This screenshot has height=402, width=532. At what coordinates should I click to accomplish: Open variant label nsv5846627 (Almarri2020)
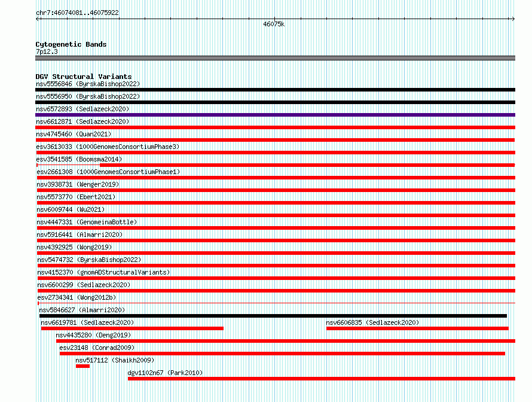coord(82,310)
